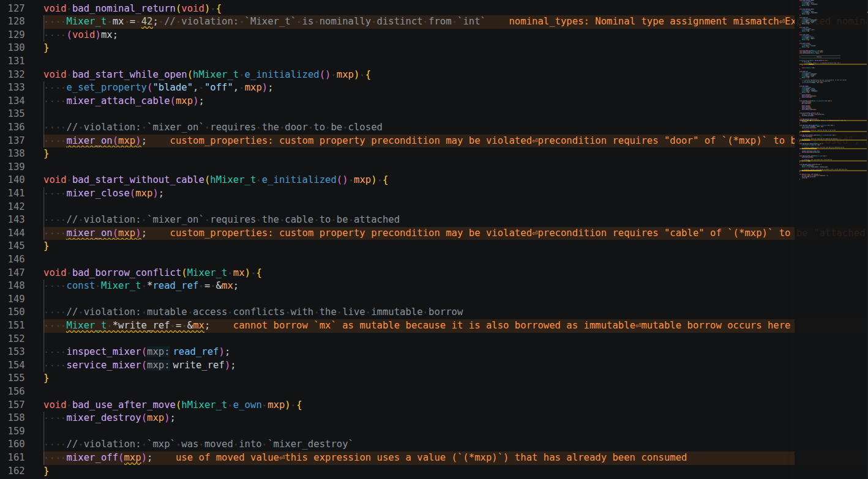
Task: Click e_initialized() in bad_start_while_open signature
Action: pyautogui.click(x=288, y=75)
